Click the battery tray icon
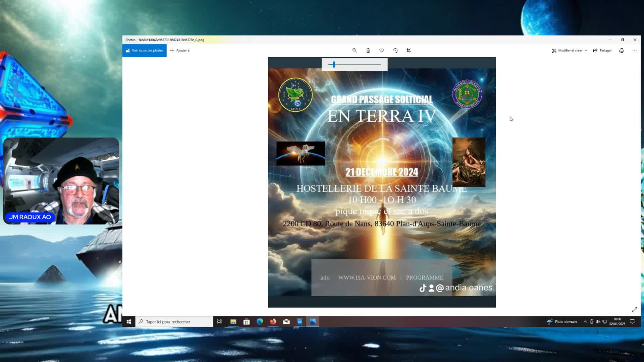644x362 pixels. [592, 321]
